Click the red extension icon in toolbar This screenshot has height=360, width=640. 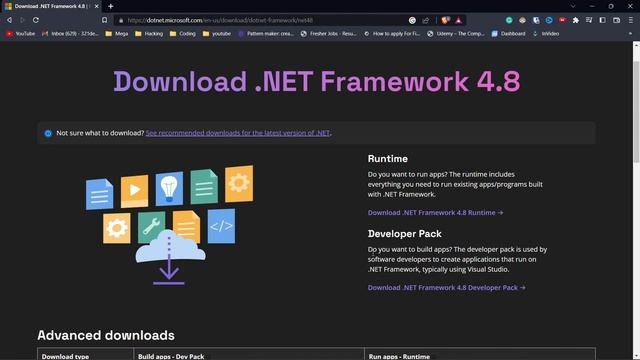(562, 20)
